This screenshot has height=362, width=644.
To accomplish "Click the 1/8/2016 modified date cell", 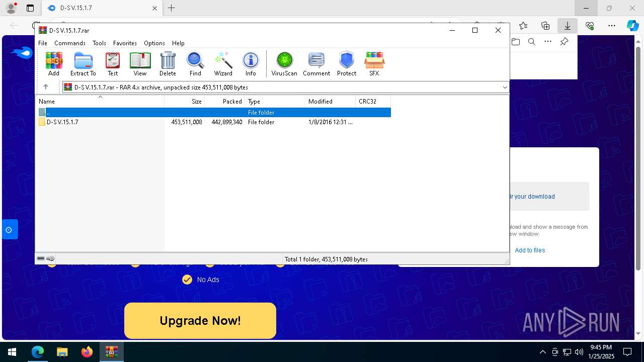I will (330, 122).
